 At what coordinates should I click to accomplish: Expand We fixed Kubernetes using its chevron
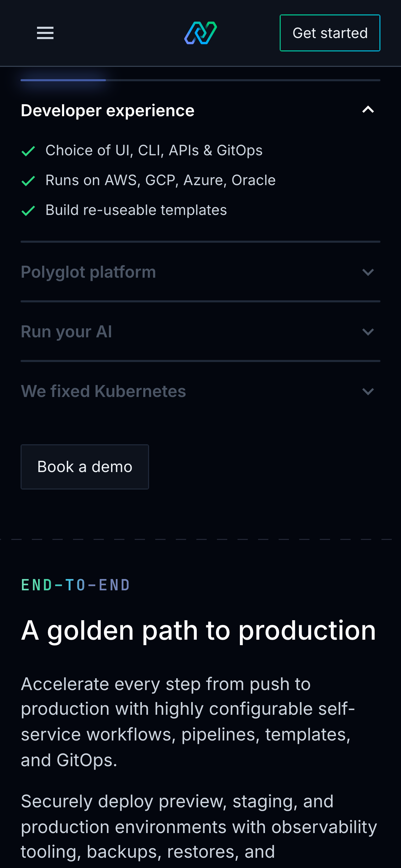tap(368, 391)
